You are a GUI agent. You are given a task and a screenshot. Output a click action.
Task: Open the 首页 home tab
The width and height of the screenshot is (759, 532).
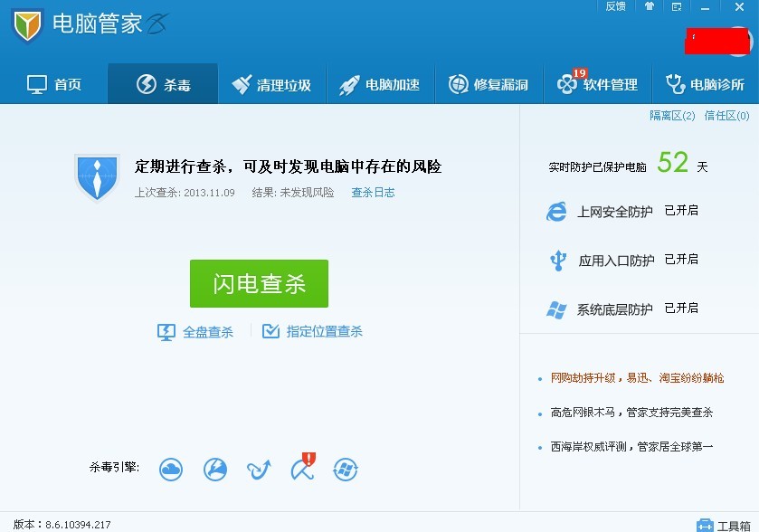pos(53,84)
